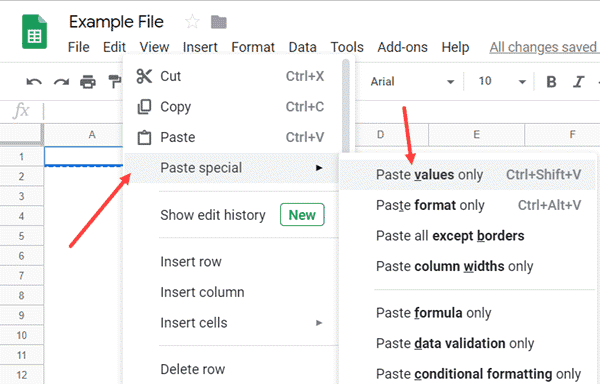The image size is (600, 384).
Task: Redo the last action
Action: coord(61,81)
